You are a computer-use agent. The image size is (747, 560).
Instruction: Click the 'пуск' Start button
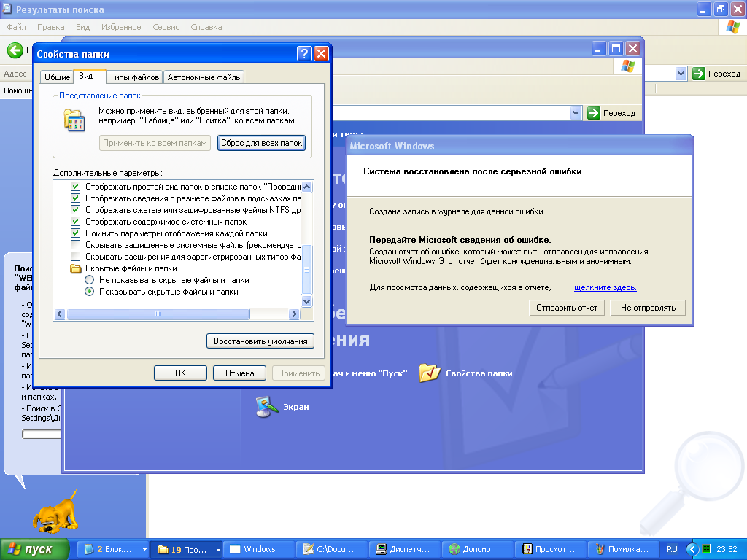click(x=35, y=549)
